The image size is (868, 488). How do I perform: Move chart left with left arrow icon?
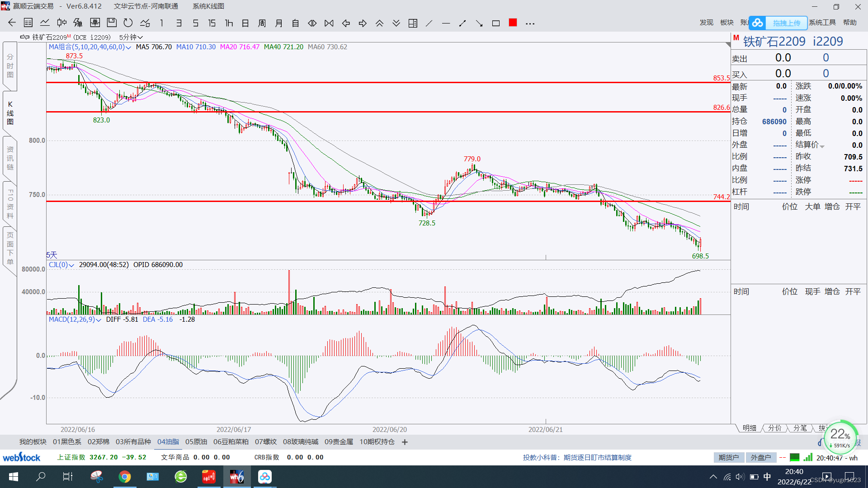(x=346, y=23)
